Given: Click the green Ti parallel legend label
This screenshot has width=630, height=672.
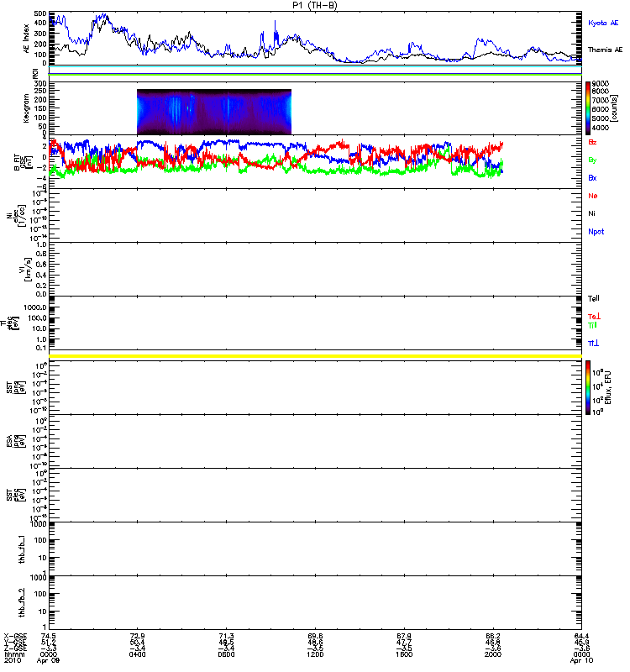Looking at the screenshot, I should click(x=592, y=325).
